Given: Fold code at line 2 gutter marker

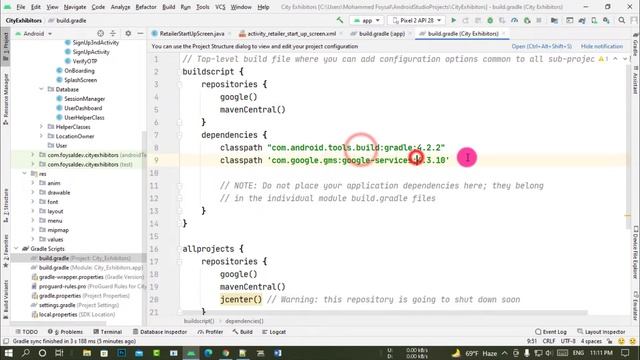Looking at the screenshot, I should point(179,72).
